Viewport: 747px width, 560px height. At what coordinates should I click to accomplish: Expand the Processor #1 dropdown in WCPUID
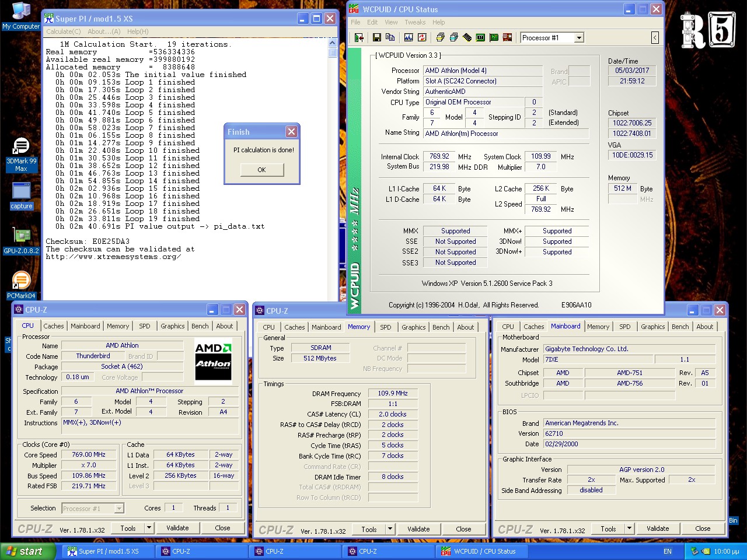579,38
